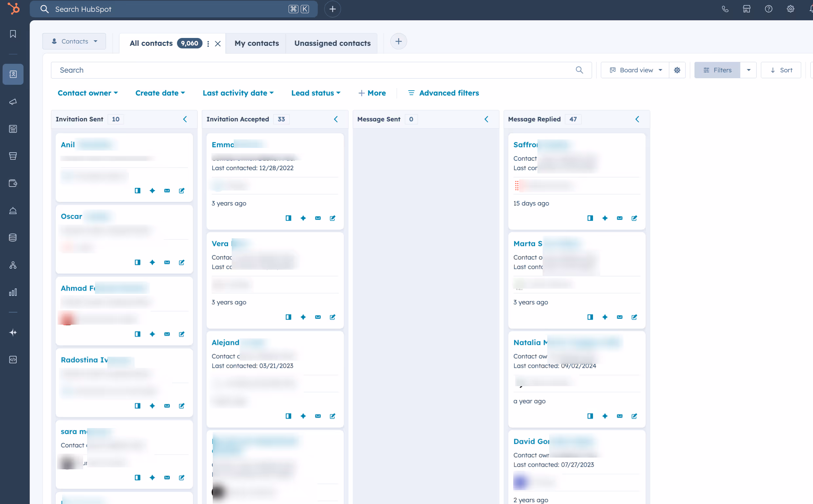813x504 pixels.
Task: Click the phone calling icon in top bar
Action: coord(725,9)
